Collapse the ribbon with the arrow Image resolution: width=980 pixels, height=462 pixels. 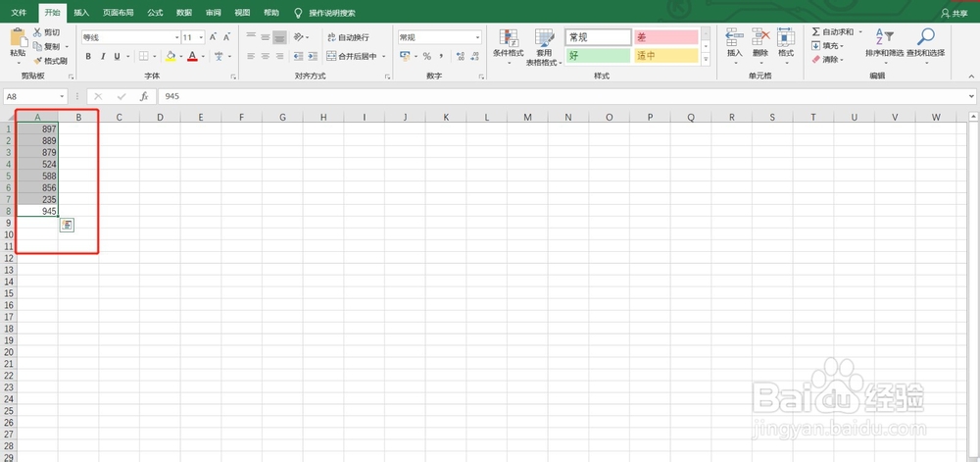(971, 77)
